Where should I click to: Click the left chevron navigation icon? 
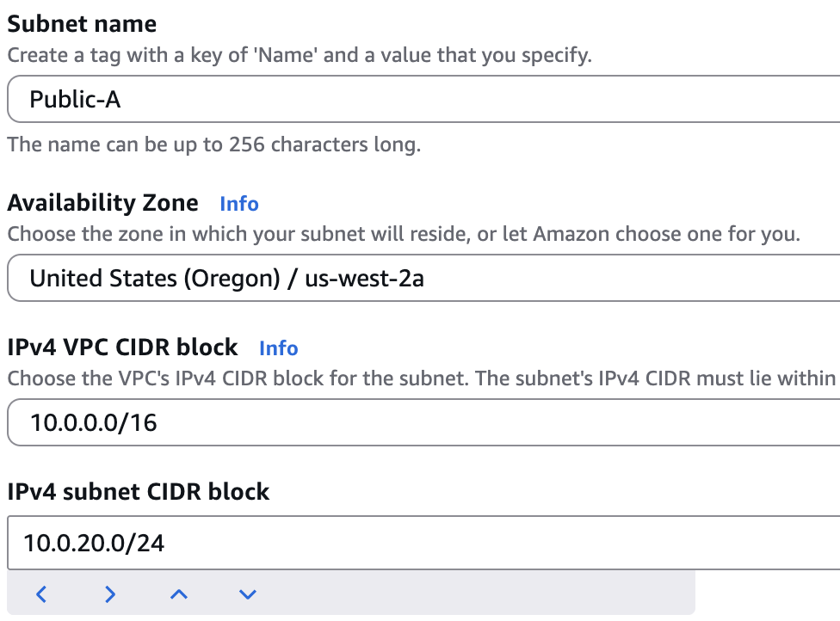[41, 594]
